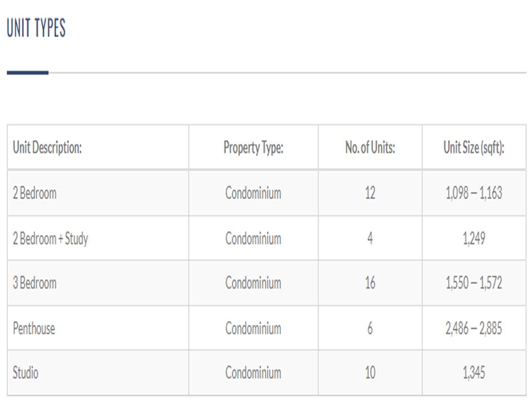The image size is (532, 405).
Task: Click the 2 Bedroom + Study cell
Action: (51, 238)
